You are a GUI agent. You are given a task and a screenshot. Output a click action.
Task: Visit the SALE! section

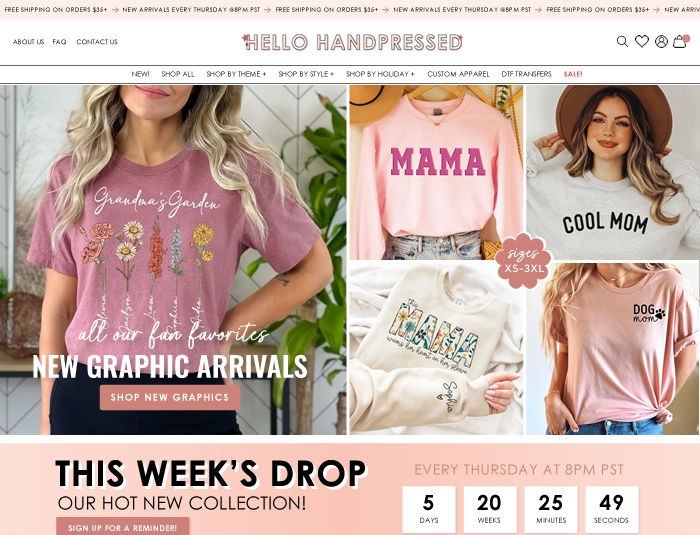(573, 74)
